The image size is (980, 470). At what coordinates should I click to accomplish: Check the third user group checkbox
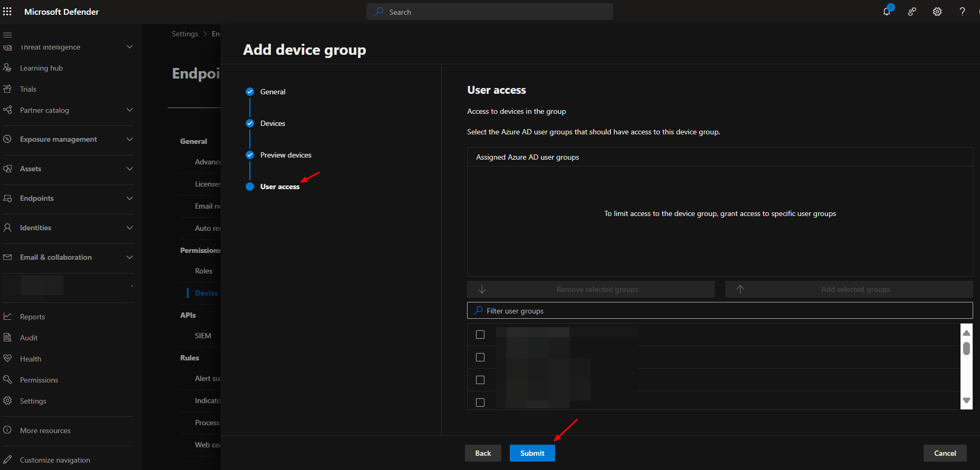(x=480, y=380)
